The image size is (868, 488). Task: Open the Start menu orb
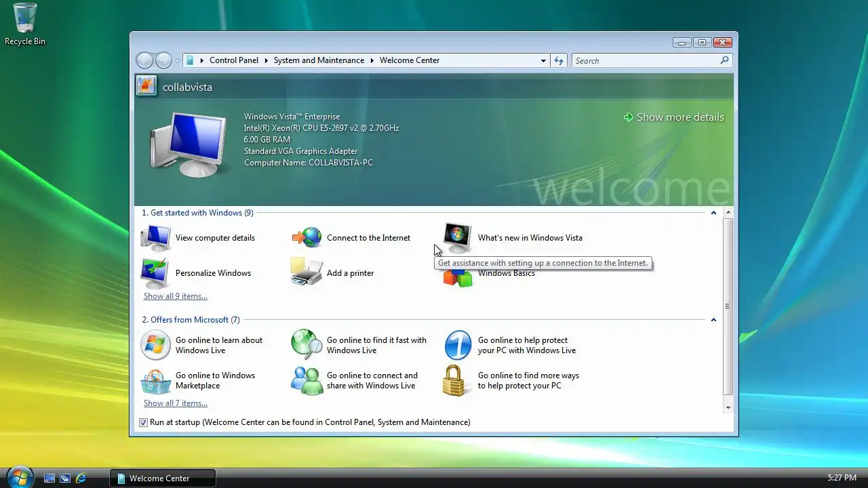19,476
